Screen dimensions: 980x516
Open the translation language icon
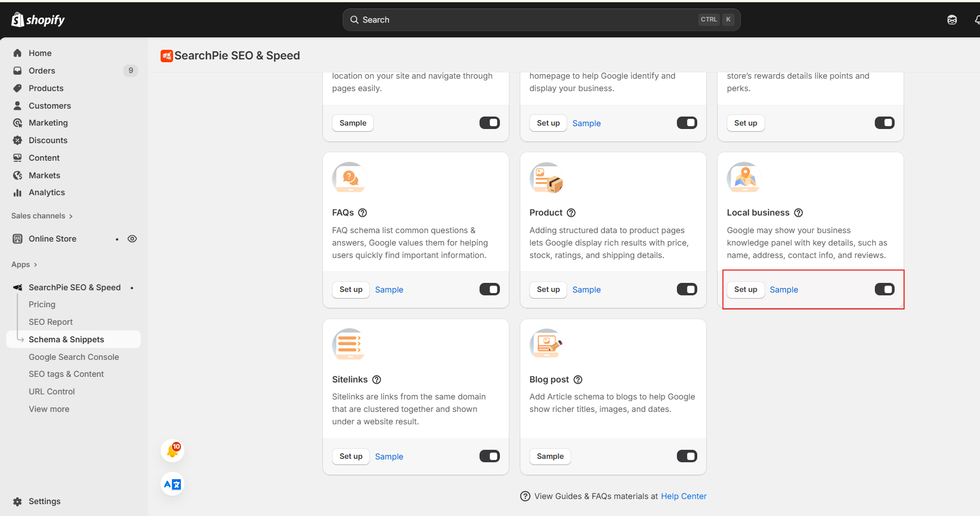(x=172, y=484)
